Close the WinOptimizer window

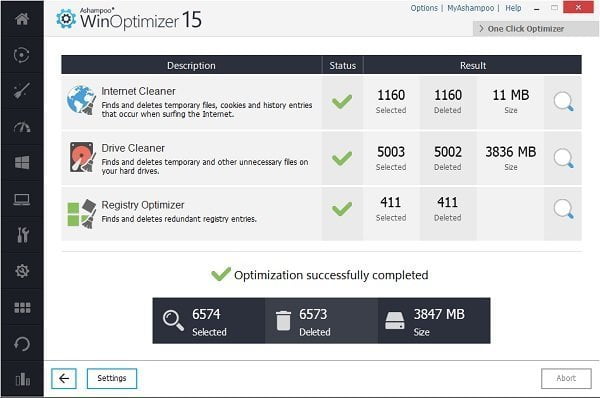tap(578, 7)
